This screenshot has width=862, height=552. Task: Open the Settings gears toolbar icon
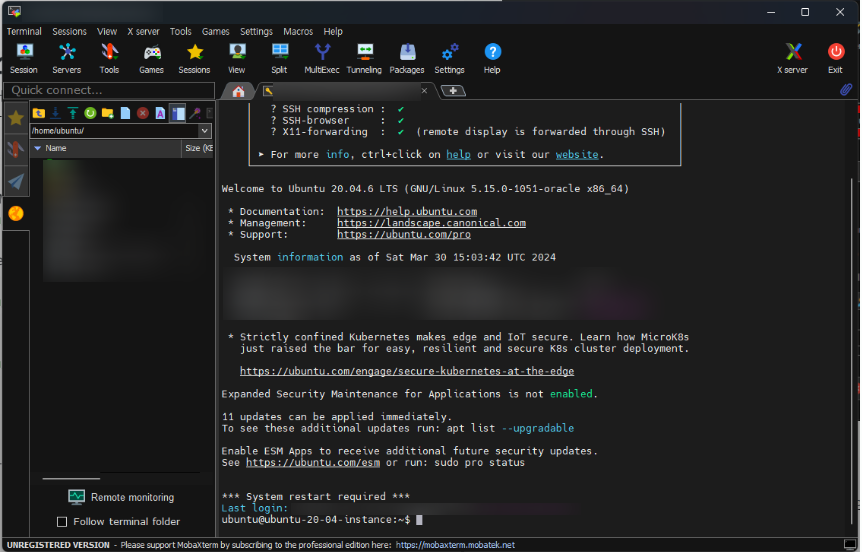pos(449,58)
